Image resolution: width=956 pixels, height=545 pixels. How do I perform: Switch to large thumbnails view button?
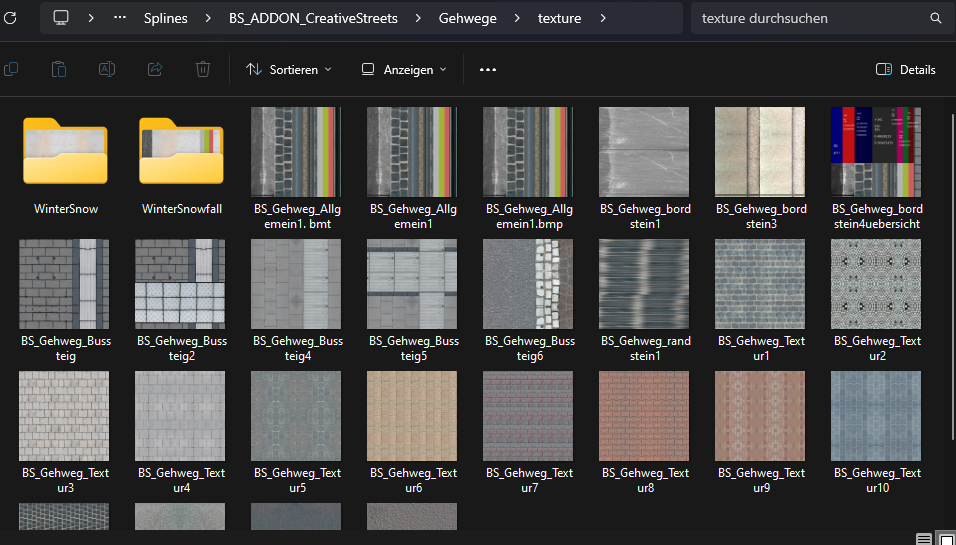pos(945,539)
